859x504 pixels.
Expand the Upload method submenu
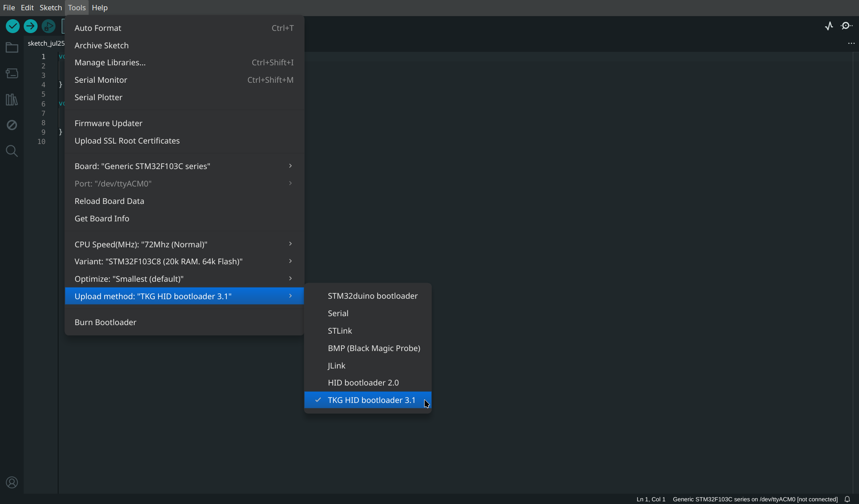pos(184,296)
